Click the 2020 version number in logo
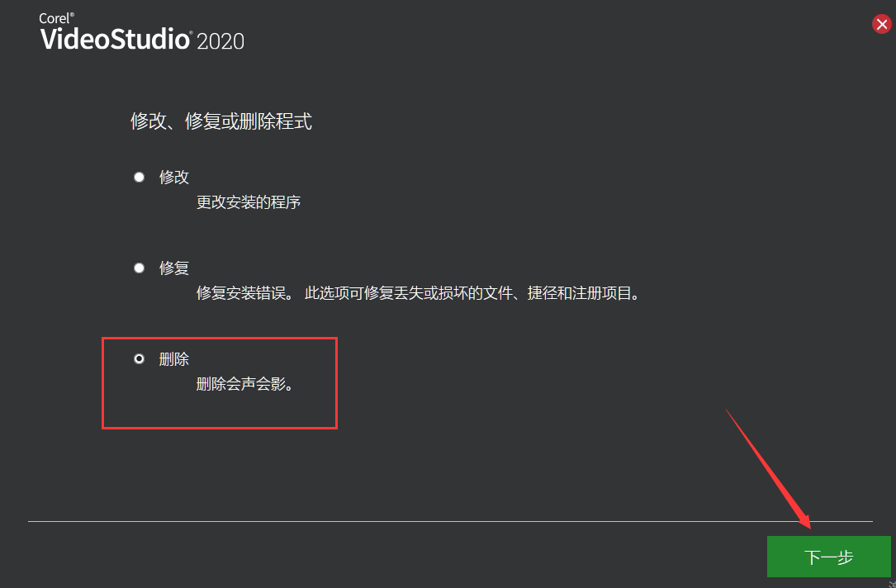896x588 pixels. click(220, 41)
